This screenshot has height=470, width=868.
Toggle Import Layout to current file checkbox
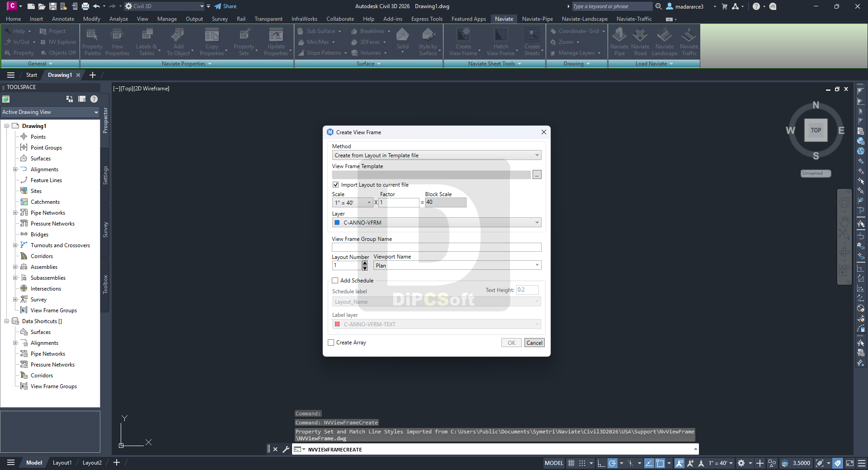click(x=335, y=184)
